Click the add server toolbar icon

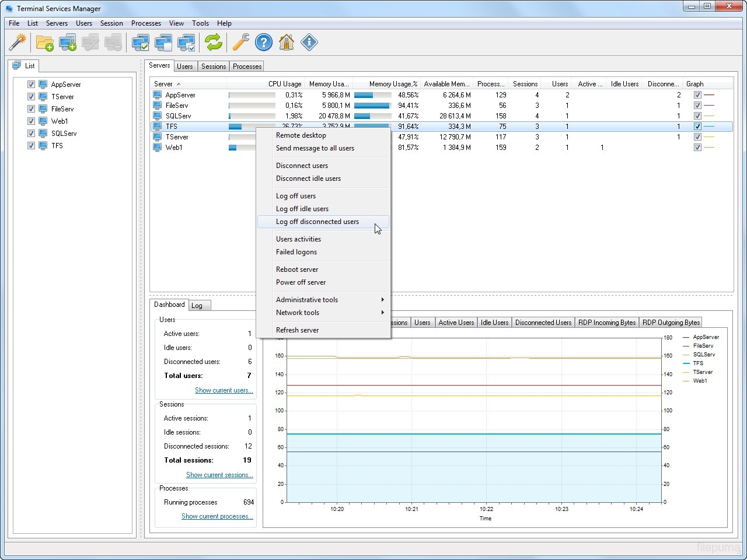click(x=68, y=43)
